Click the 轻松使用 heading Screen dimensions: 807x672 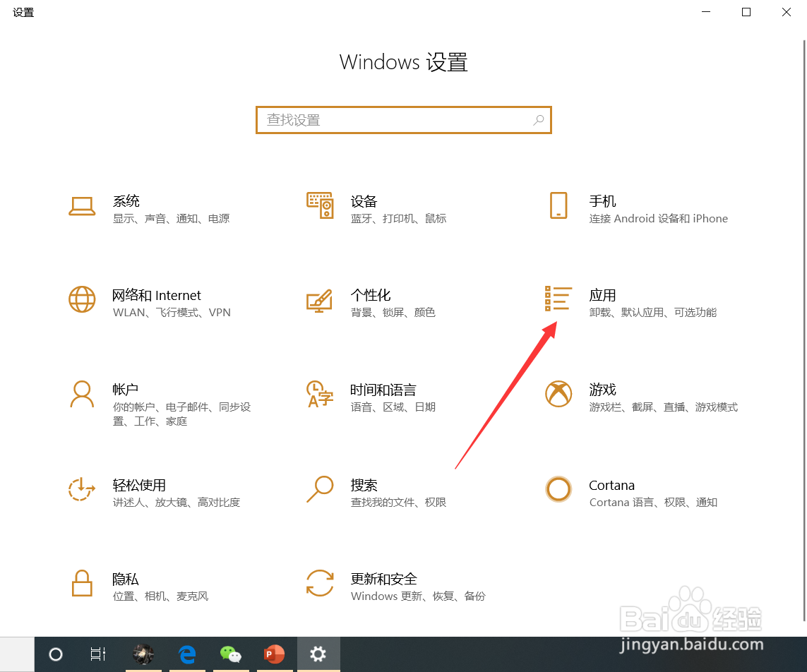coord(139,485)
